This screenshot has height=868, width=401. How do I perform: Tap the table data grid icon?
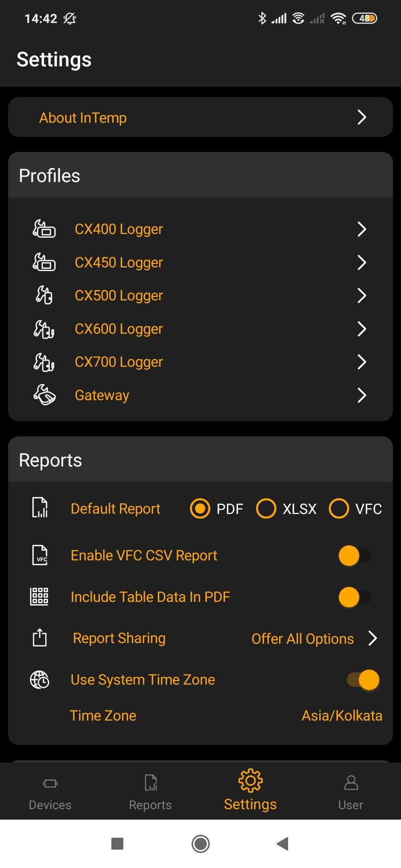coord(40,596)
